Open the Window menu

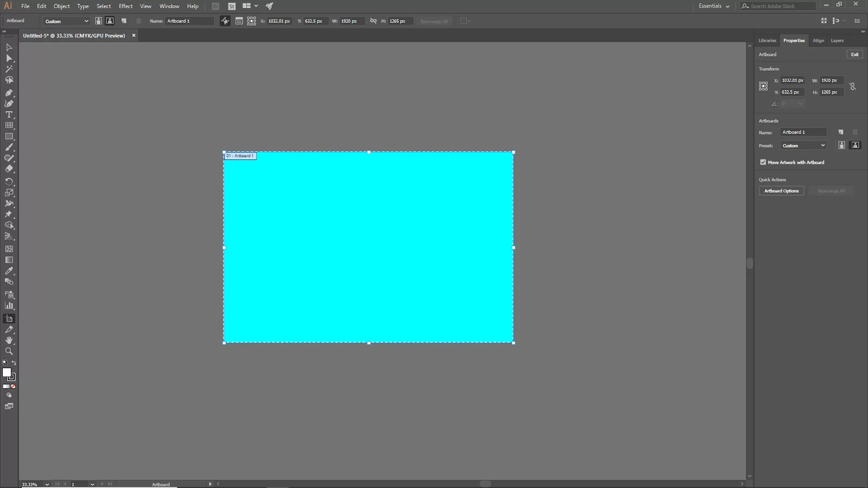pyautogui.click(x=169, y=6)
